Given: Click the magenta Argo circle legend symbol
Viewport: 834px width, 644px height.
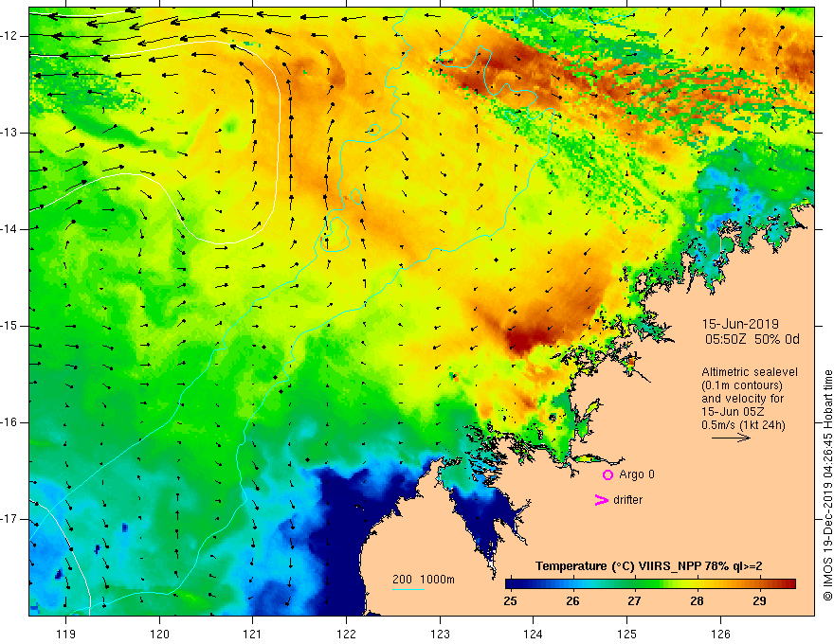Looking at the screenshot, I should [607, 475].
